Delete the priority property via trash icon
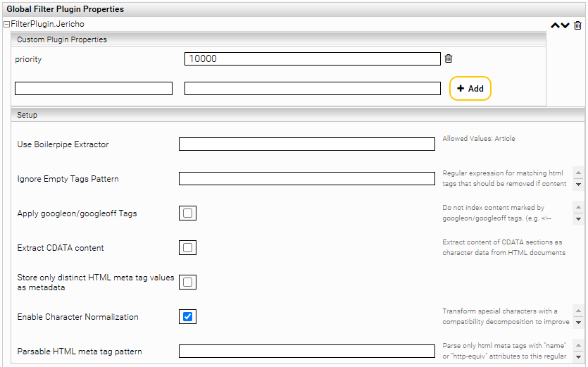 449,58
